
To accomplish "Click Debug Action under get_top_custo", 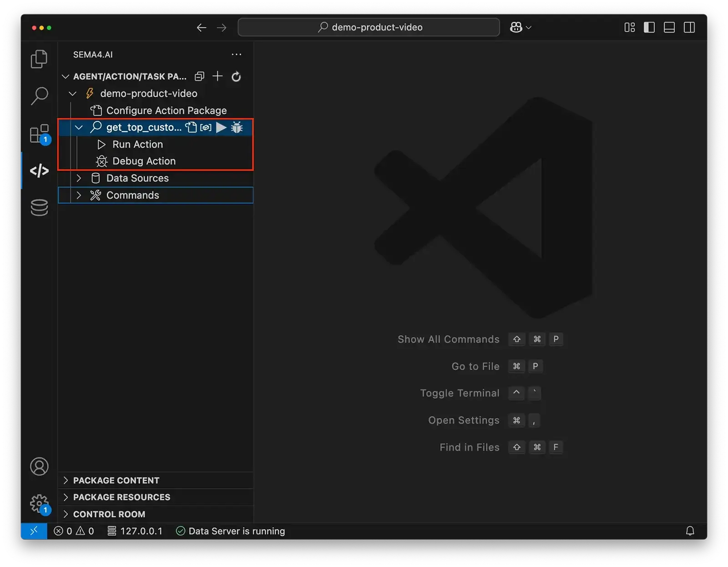I will point(144,161).
